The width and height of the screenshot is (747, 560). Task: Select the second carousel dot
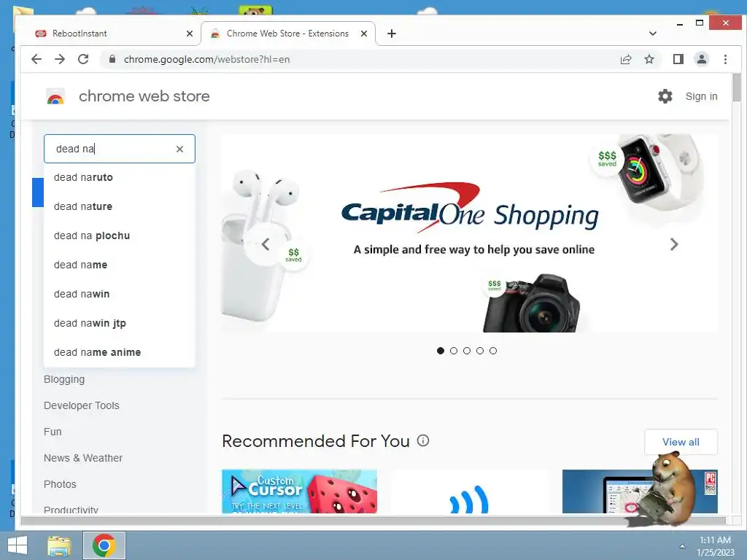coord(454,351)
